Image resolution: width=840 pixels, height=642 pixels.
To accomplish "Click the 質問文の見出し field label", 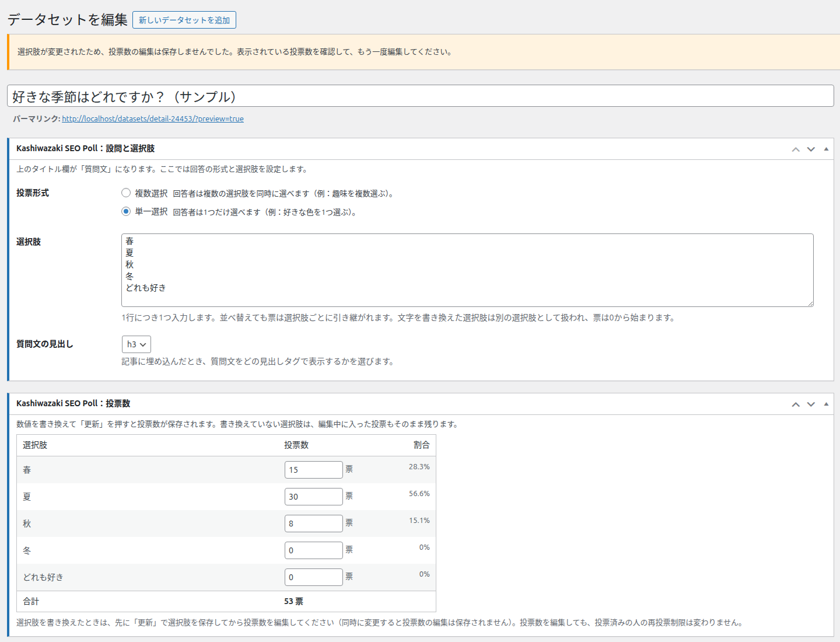I will [x=45, y=344].
